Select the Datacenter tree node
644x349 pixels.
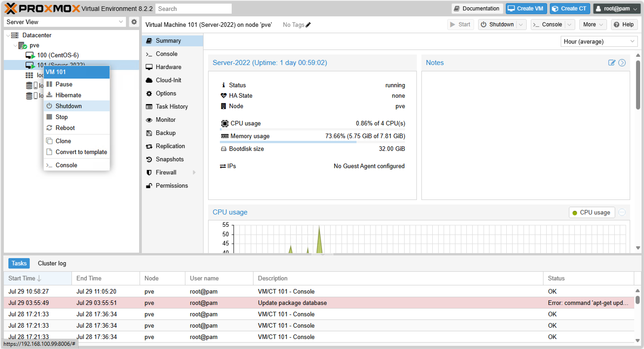[x=37, y=35]
